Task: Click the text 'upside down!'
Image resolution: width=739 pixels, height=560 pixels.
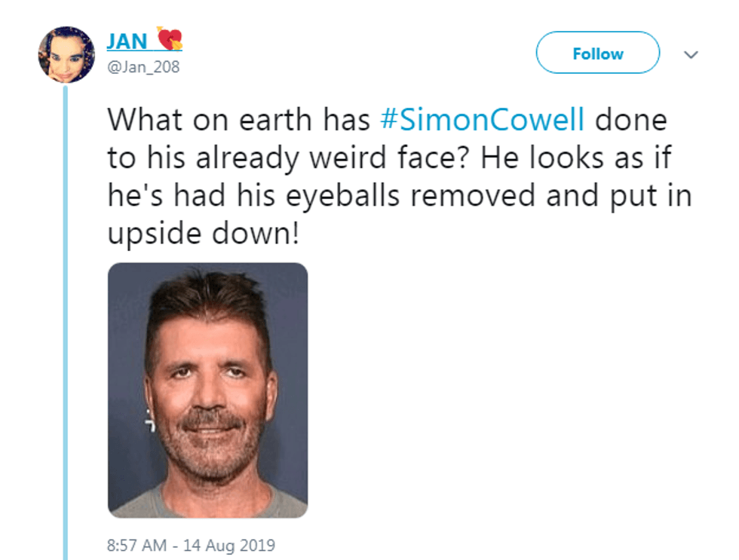Action: [204, 234]
